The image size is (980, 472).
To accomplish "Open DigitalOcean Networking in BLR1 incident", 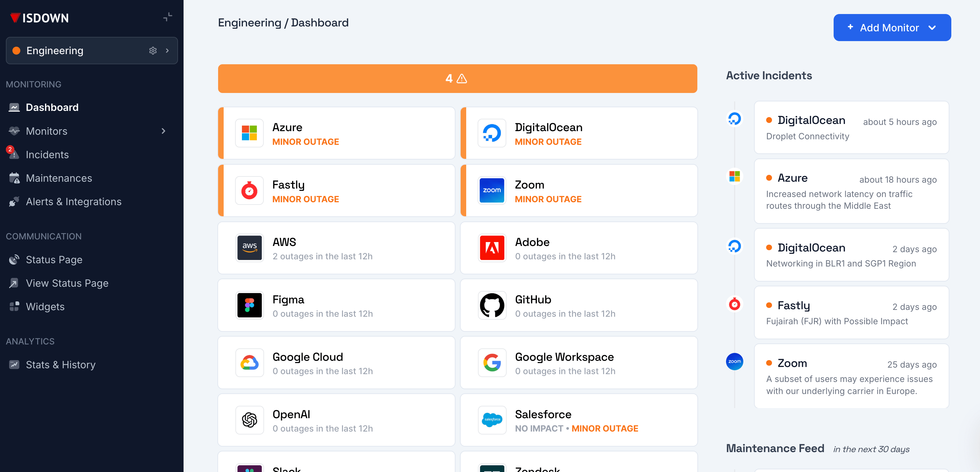I will coord(852,255).
